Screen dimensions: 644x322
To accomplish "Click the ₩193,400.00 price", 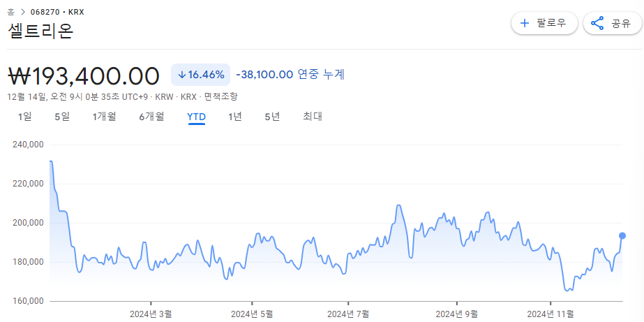I will [x=83, y=76].
